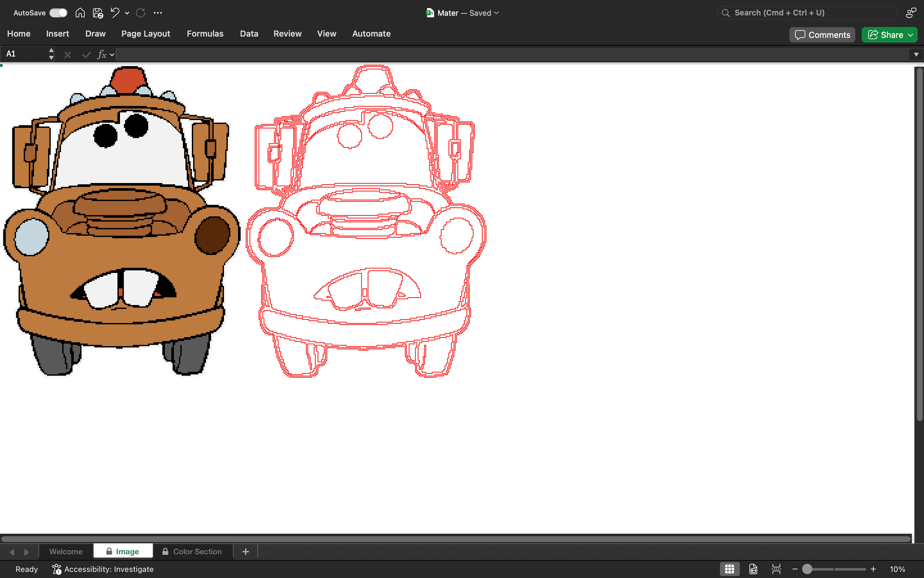Open the Page Layout ribbon tab

tap(146, 34)
